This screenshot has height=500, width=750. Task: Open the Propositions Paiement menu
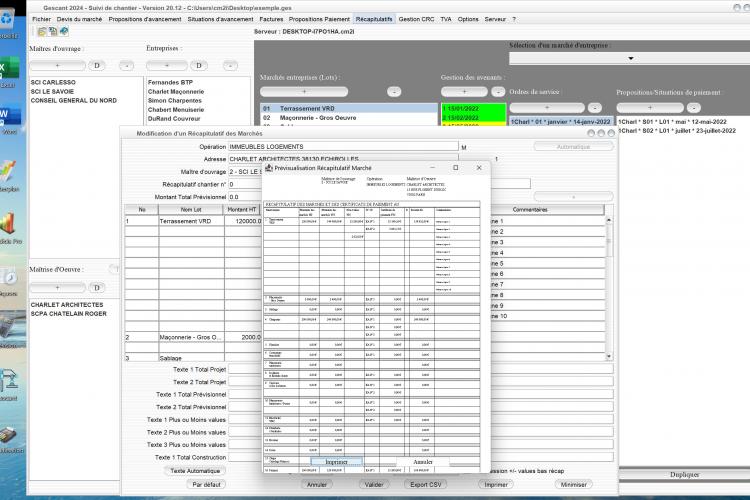coord(320,19)
